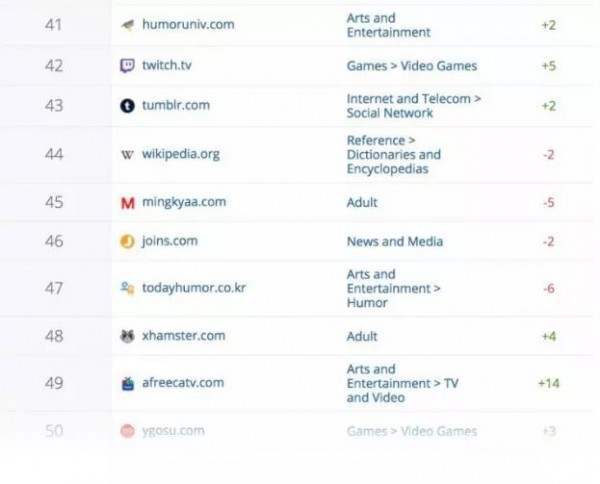Image resolution: width=600 pixels, height=484 pixels.
Task: Click the rank number 44 cell
Action: pos(54,155)
